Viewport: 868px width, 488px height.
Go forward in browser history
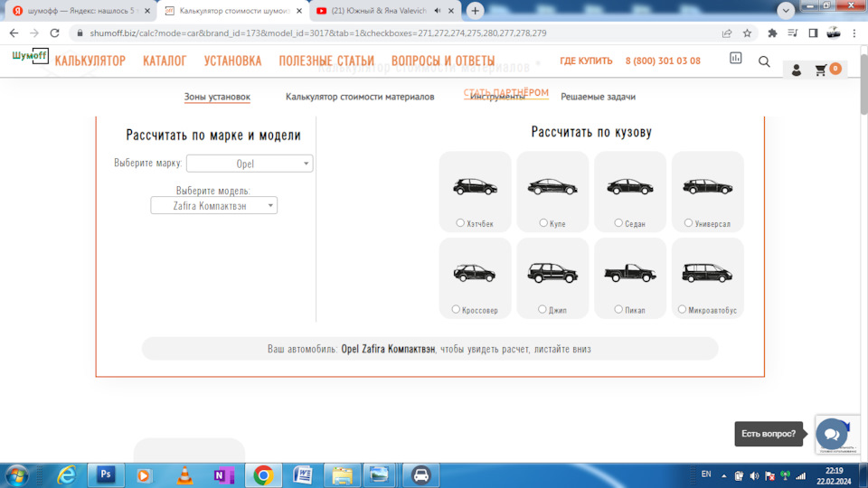[x=34, y=33]
